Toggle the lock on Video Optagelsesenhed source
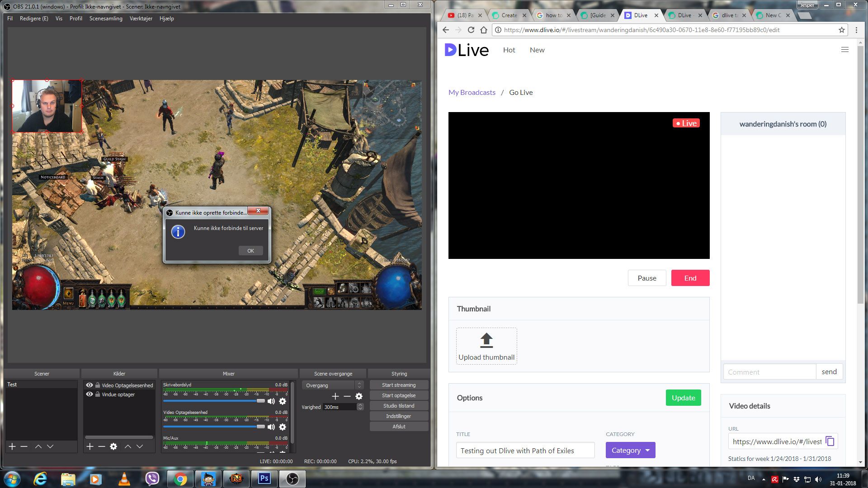This screenshot has height=488, width=868. [98, 385]
